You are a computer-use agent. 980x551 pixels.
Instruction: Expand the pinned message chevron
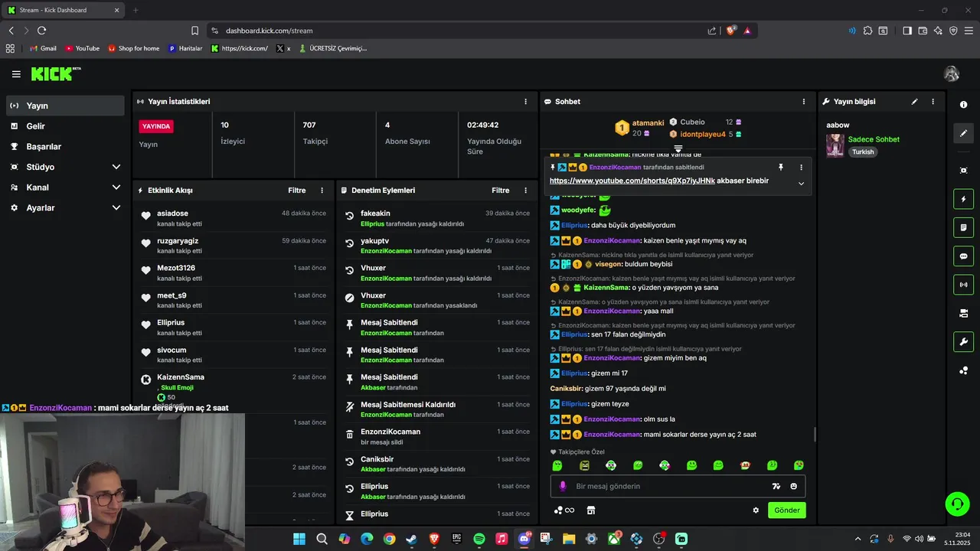(x=801, y=184)
